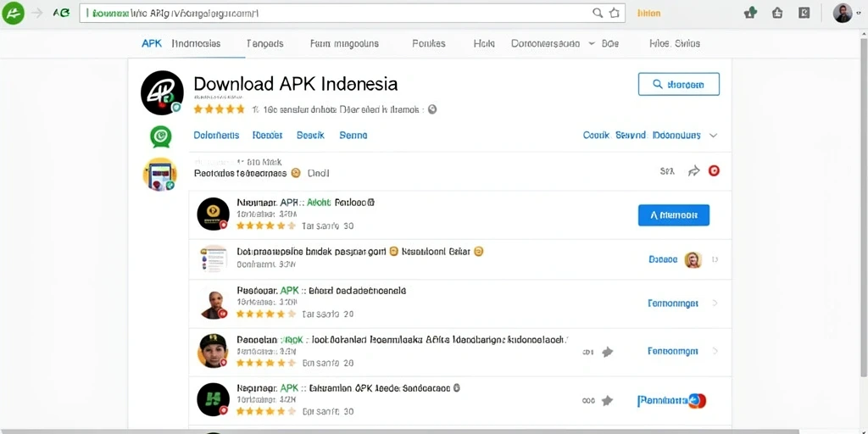Screen dimensions: 868x434
Task: Open dropdown arrow in top navigation bar
Action: coord(591,43)
